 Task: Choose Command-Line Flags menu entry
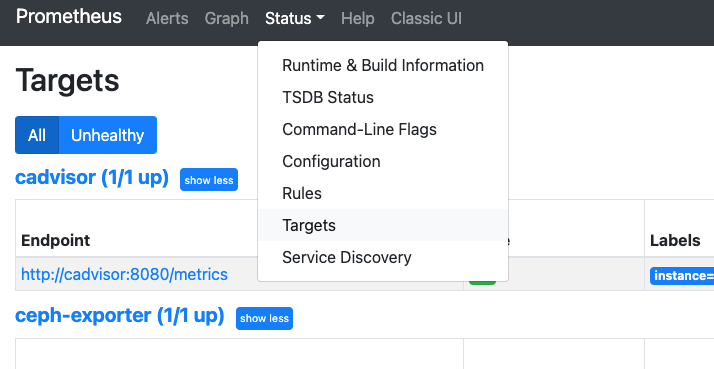coord(383,129)
